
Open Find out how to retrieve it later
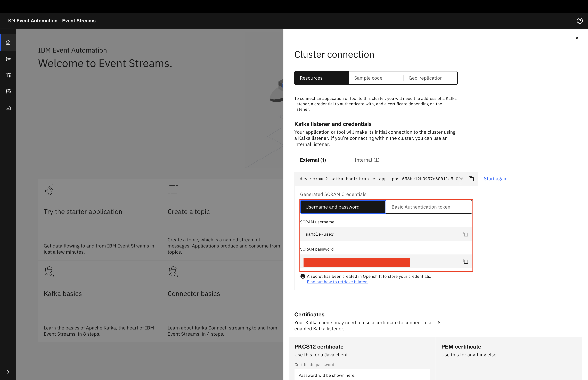click(337, 282)
